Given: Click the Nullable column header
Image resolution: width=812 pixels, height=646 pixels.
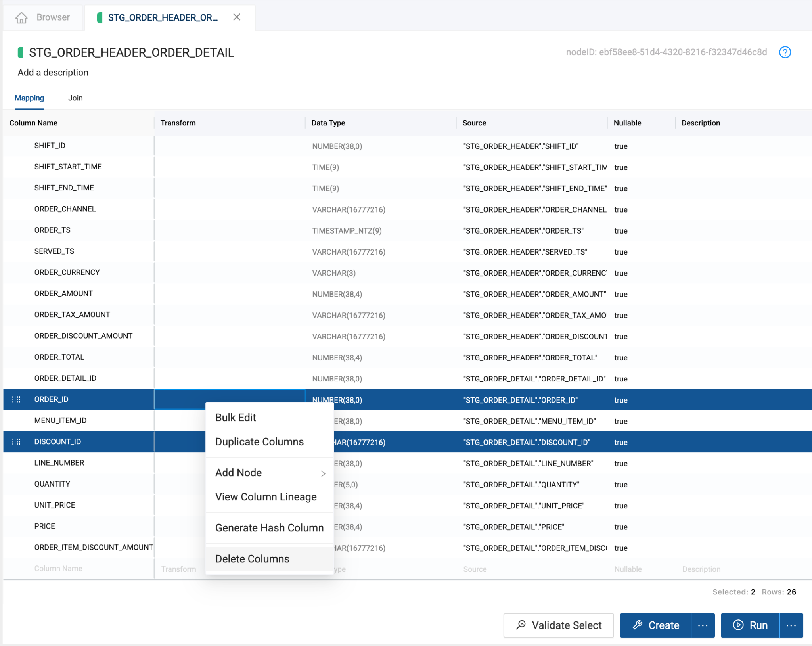Looking at the screenshot, I should click(627, 123).
